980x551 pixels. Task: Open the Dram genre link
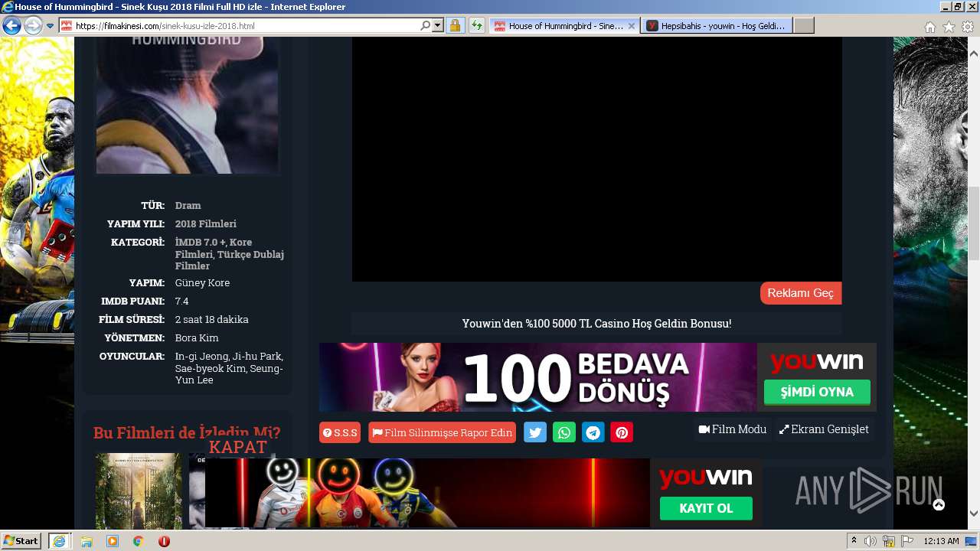pos(188,205)
